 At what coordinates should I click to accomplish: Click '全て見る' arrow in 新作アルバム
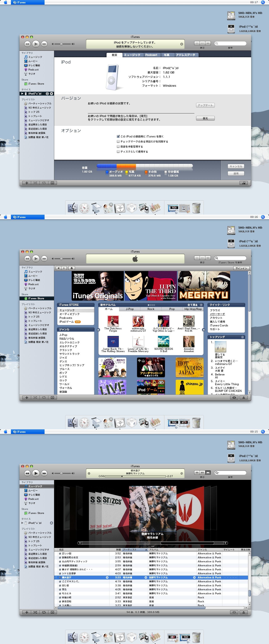click(x=201, y=305)
